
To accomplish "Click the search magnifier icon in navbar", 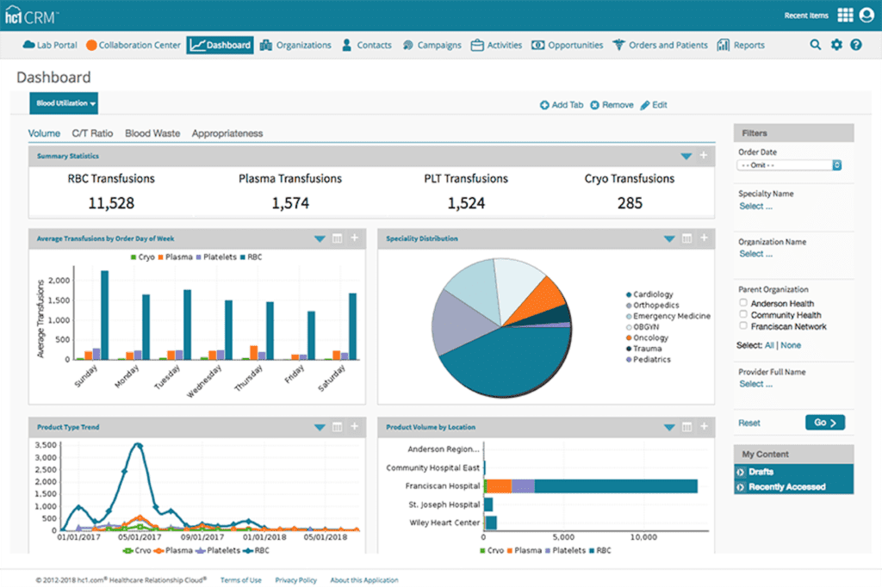I will (x=815, y=45).
